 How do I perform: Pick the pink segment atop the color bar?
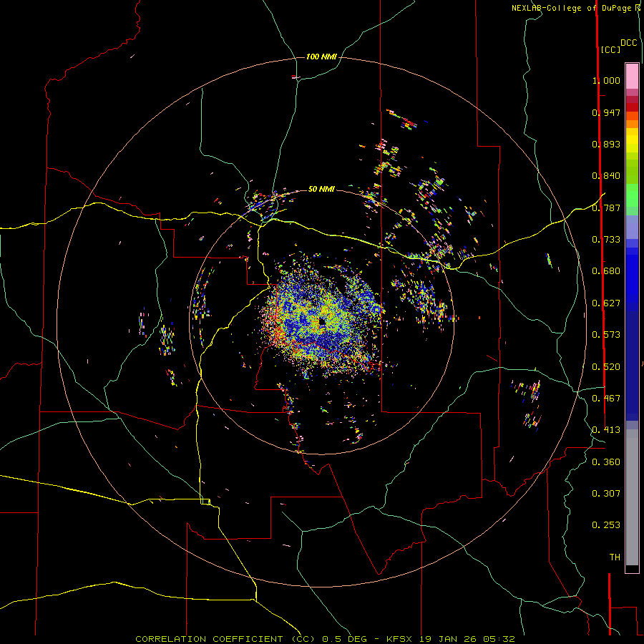click(x=632, y=76)
